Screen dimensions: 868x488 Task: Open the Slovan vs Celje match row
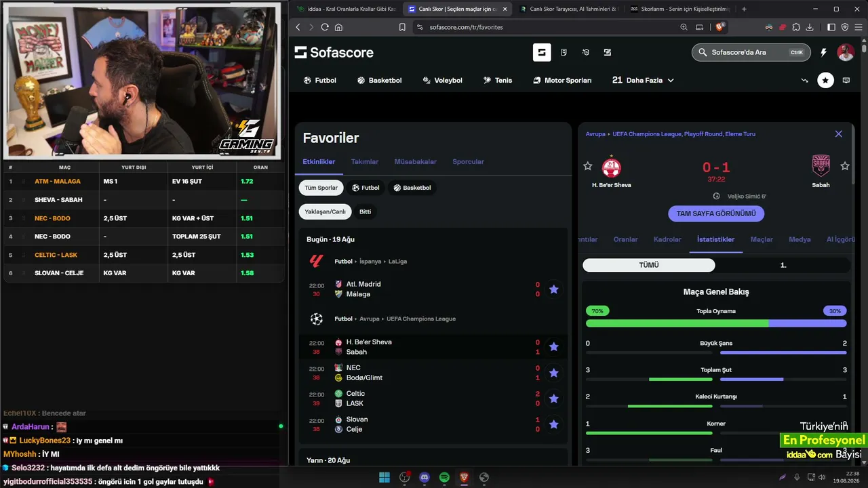tap(433, 424)
